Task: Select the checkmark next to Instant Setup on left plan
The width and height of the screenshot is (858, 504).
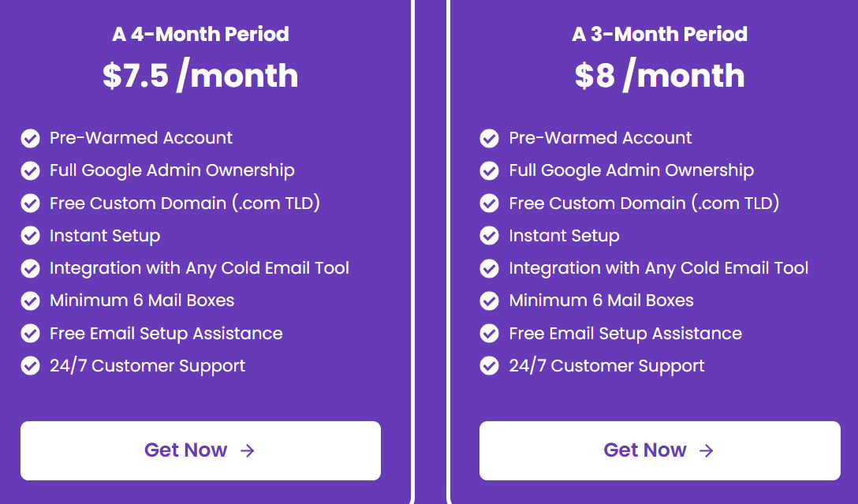Action: [x=30, y=236]
